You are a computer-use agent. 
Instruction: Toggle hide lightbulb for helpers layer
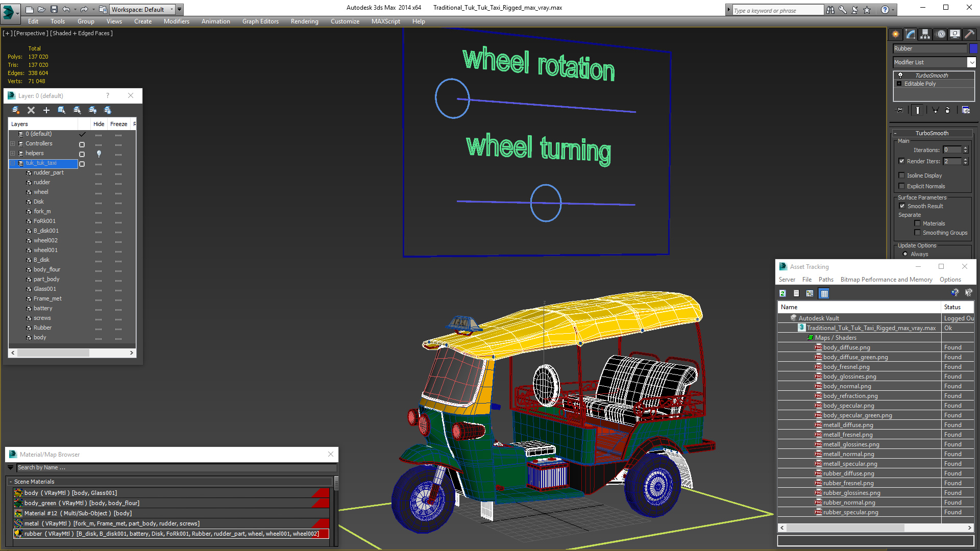pyautogui.click(x=99, y=154)
